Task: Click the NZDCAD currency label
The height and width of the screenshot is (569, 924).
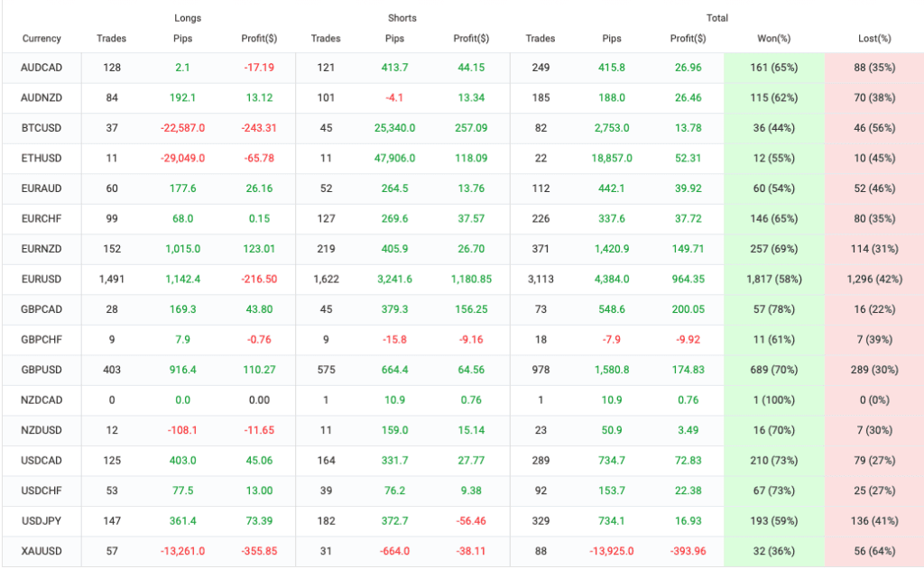Action: click(x=42, y=400)
